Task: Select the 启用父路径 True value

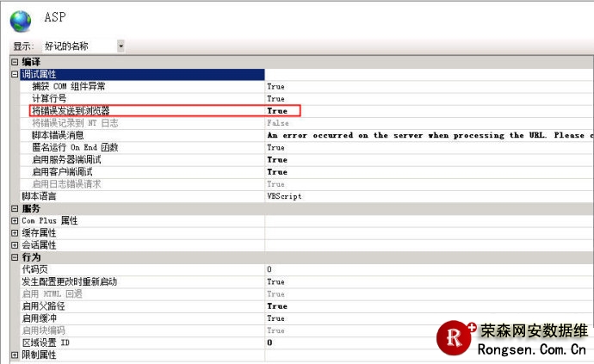Action: pos(277,305)
